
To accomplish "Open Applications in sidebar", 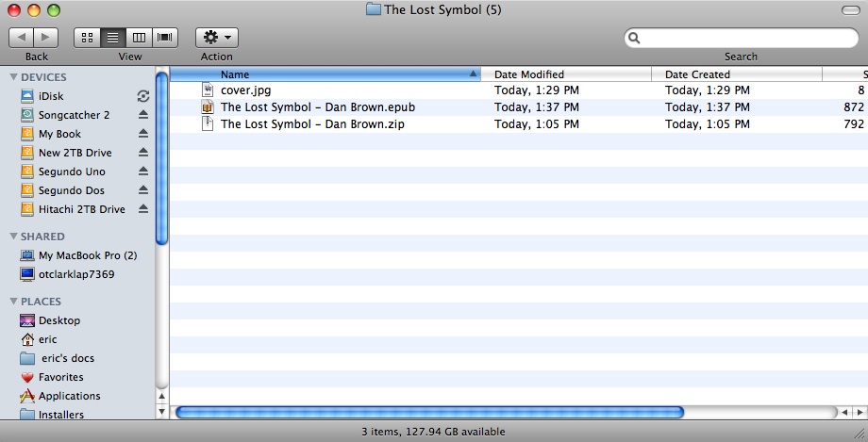I will [69, 396].
